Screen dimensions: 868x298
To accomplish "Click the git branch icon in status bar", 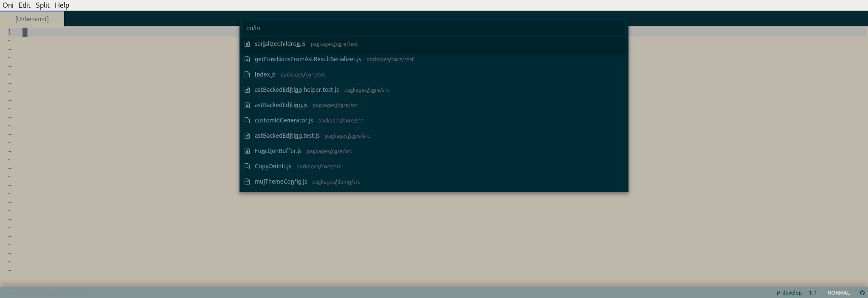I will coord(778,293).
